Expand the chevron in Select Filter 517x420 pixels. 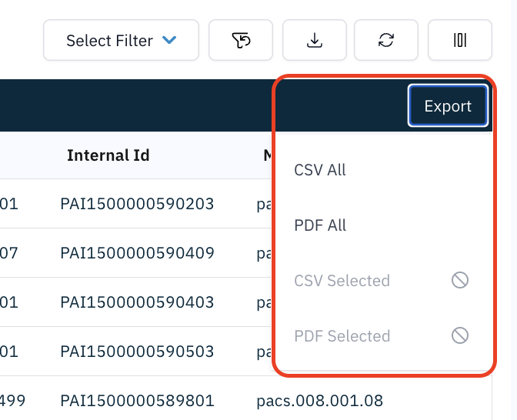(171, 41)
